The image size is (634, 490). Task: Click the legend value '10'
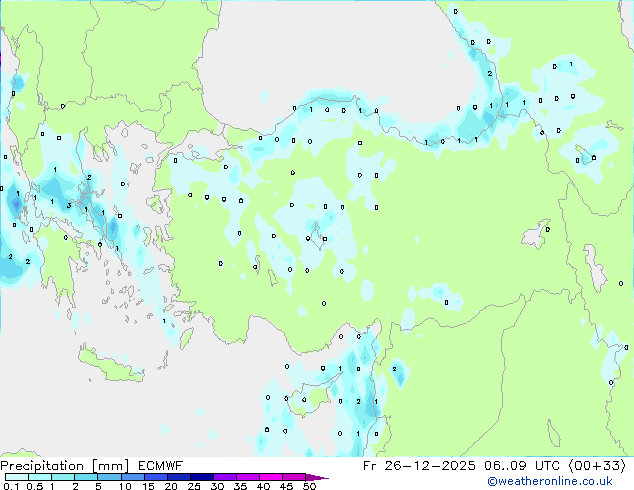click(x=125, y=486)
